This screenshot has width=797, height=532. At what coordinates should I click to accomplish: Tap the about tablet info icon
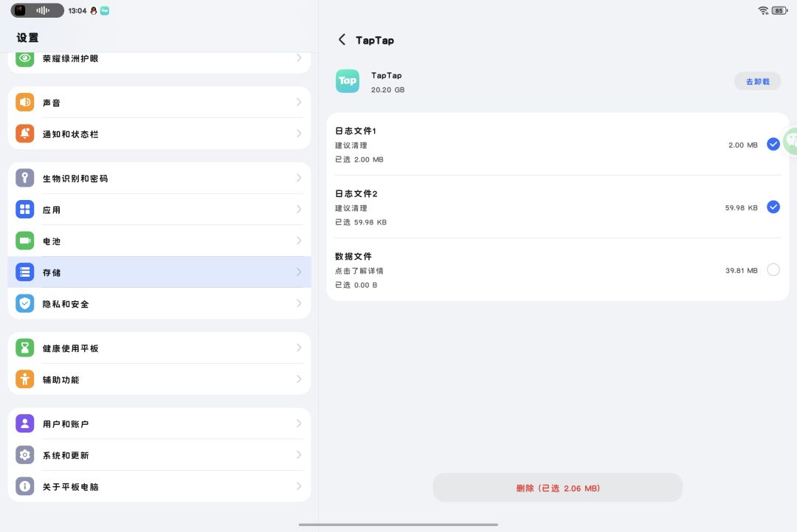coord(24,487)
